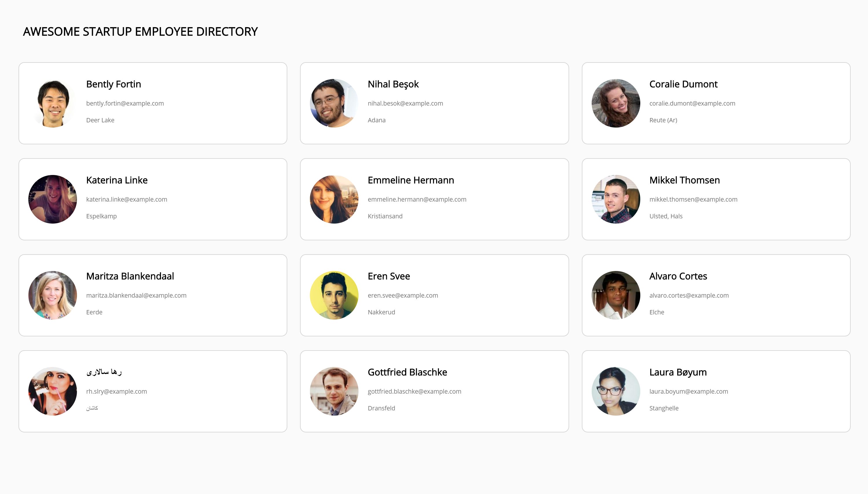The image size is (868, 494).
Task: Click Eren Svee's yellow-background avatar
Action: tap(334, 295)
